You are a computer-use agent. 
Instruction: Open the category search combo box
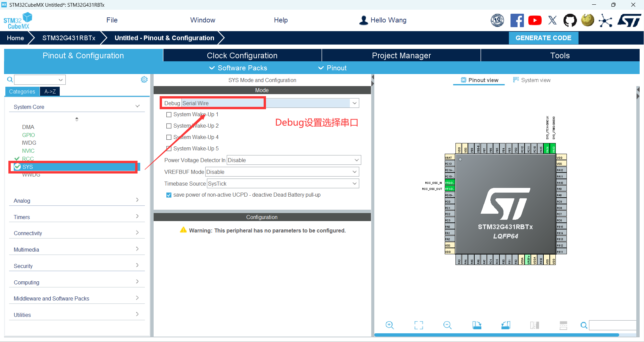40,80
